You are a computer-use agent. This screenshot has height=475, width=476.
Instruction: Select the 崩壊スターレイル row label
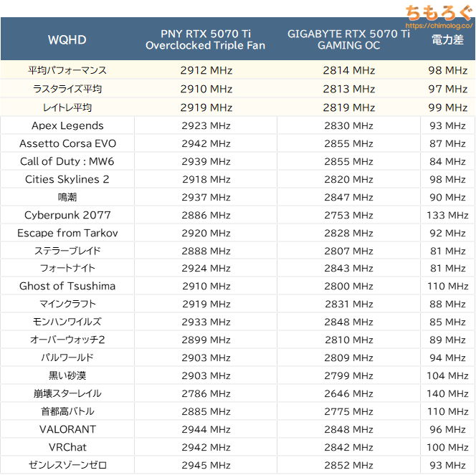click(67, 393)
